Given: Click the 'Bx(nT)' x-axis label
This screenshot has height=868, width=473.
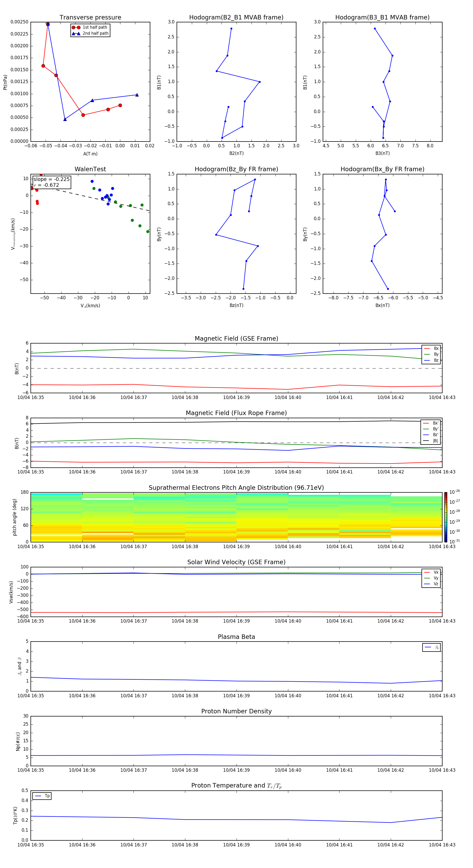Looking at the screenshot, I should [x=382, y=305].
